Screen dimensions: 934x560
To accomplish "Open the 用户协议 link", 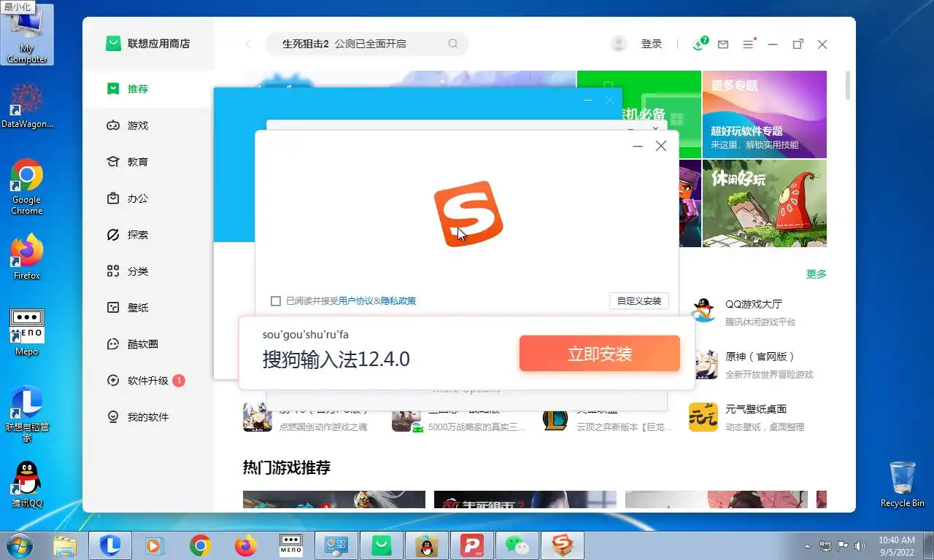I will pyautogui.click(x=356, y=301).
